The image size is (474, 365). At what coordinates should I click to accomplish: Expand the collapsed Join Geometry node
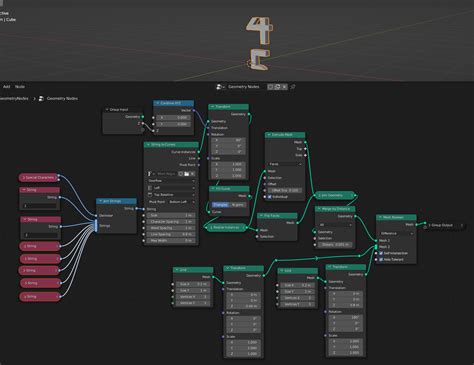(320, 195)
